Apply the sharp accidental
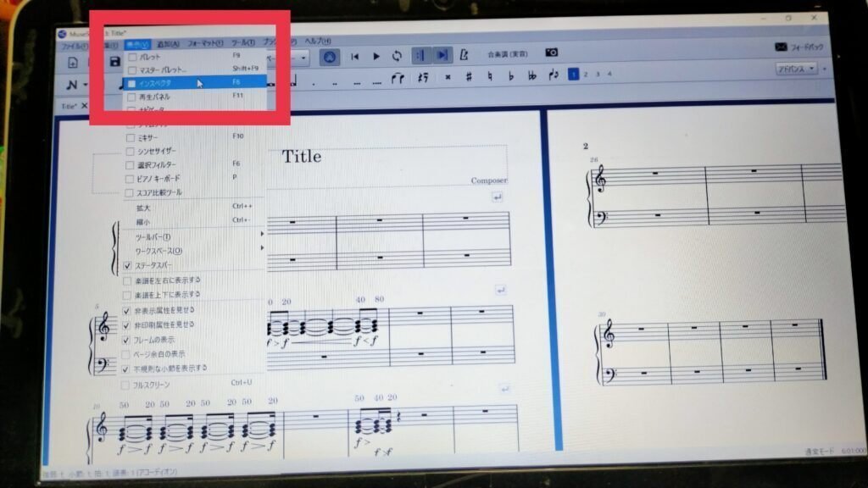Image resolution: width=868 pixels, height=488 pixels. (469, 76)
